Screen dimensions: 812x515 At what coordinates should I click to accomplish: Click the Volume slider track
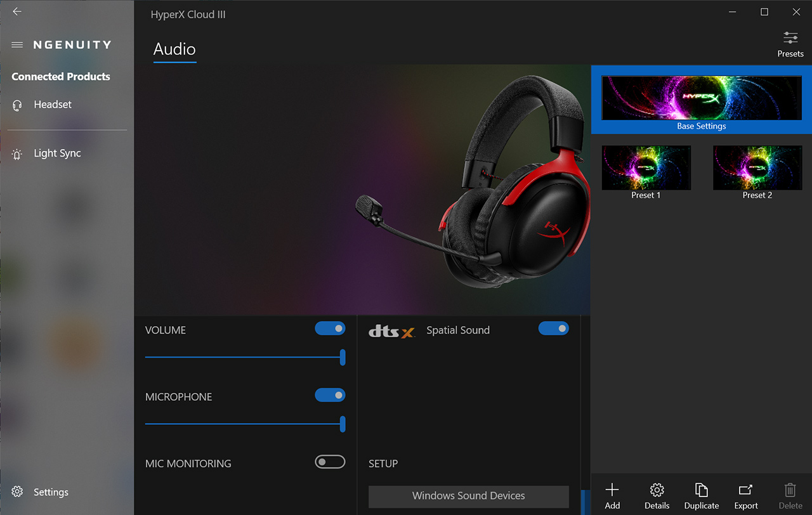pos(245,357)
